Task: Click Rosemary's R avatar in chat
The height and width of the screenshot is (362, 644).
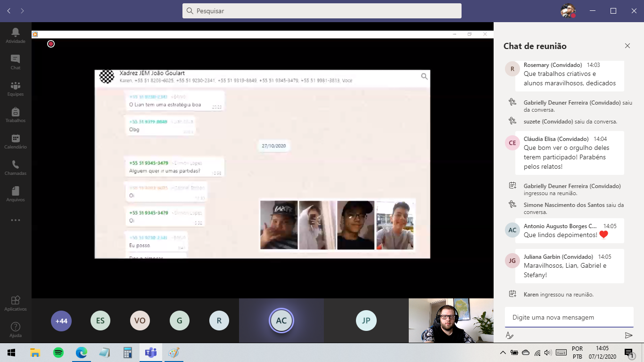Action: click(x=512, y=69)
